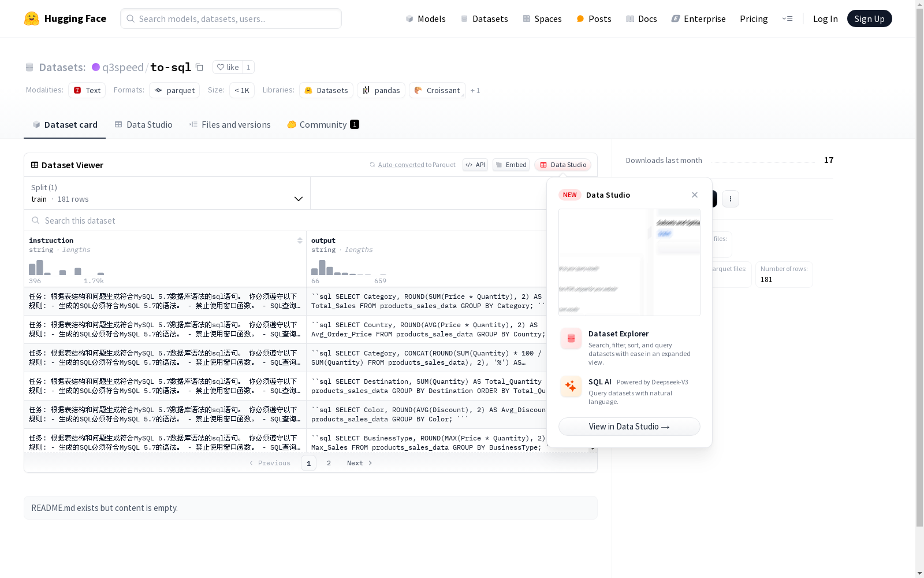This screenshot has width=924, height=578.
Task: Copy the dataset name to-sql
Action: point(199,67)
